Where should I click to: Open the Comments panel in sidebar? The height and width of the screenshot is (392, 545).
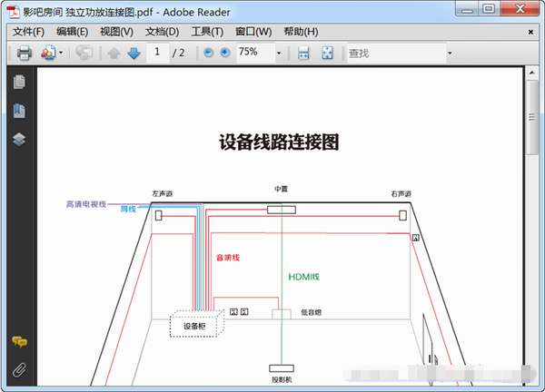[x=18, y=342]
